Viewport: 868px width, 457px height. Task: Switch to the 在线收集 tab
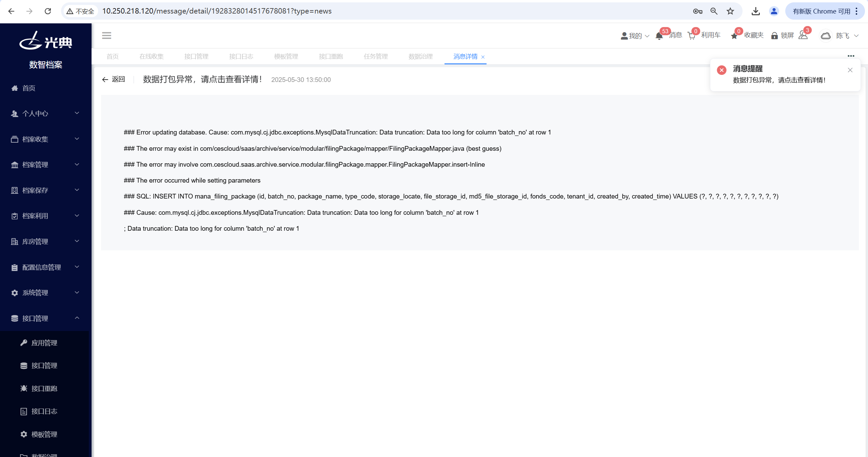152,57
